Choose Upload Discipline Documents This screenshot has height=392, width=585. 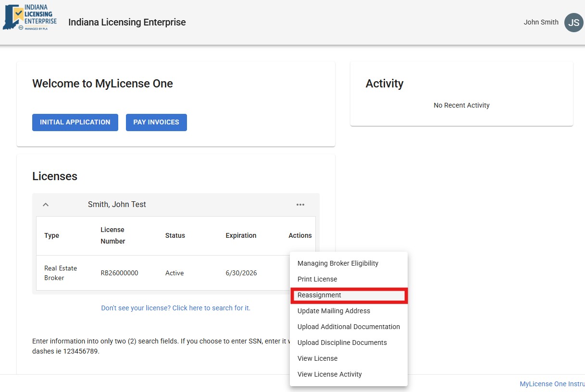(x=342, y=343)
